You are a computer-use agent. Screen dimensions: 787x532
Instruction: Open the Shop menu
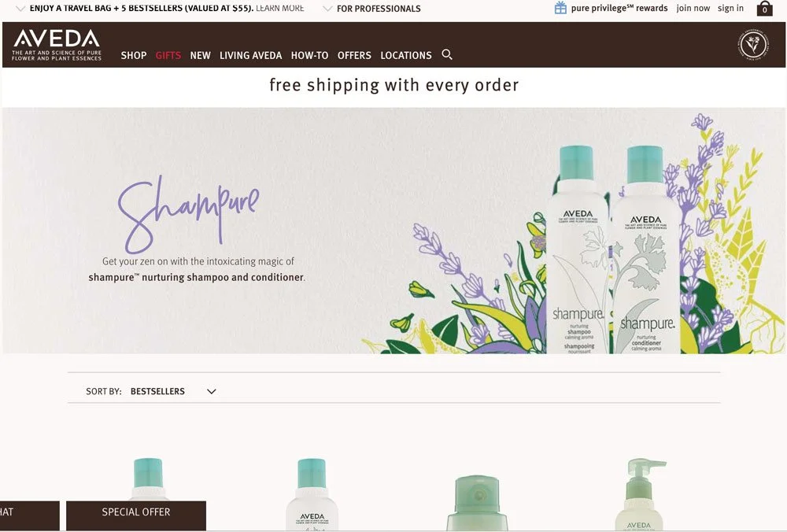pos(134,55)
